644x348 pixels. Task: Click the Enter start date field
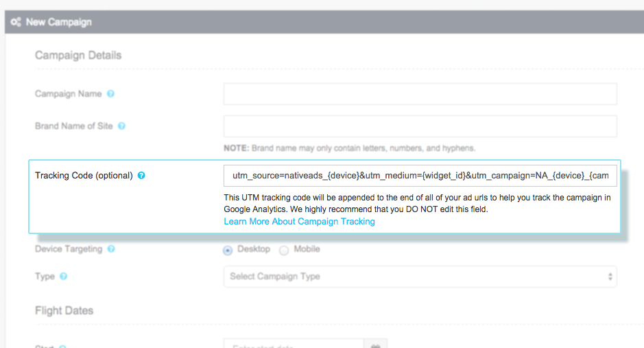[294, 345]
